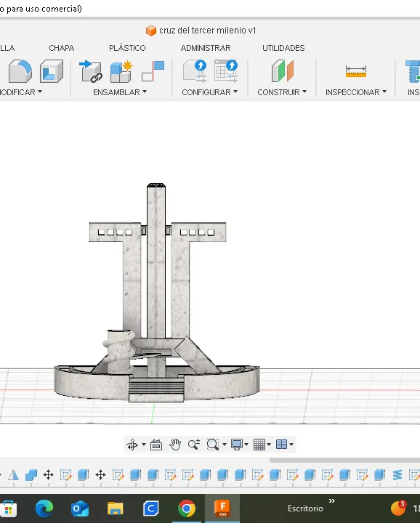The height and width of the screenshot is (523, 420).
Task: Select the spiral coil column on the model
Action: pos(118,351)
